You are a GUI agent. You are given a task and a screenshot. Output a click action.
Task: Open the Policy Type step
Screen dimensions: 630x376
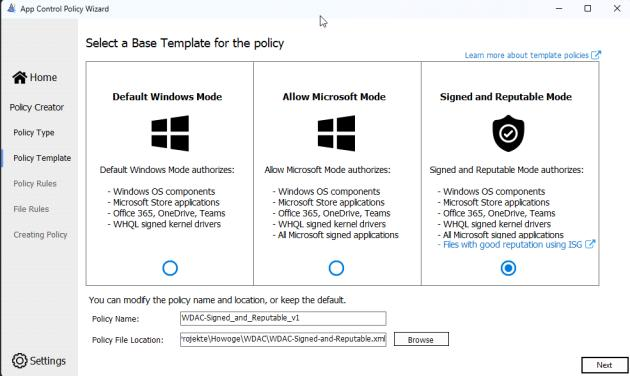(x=34, y=133)
